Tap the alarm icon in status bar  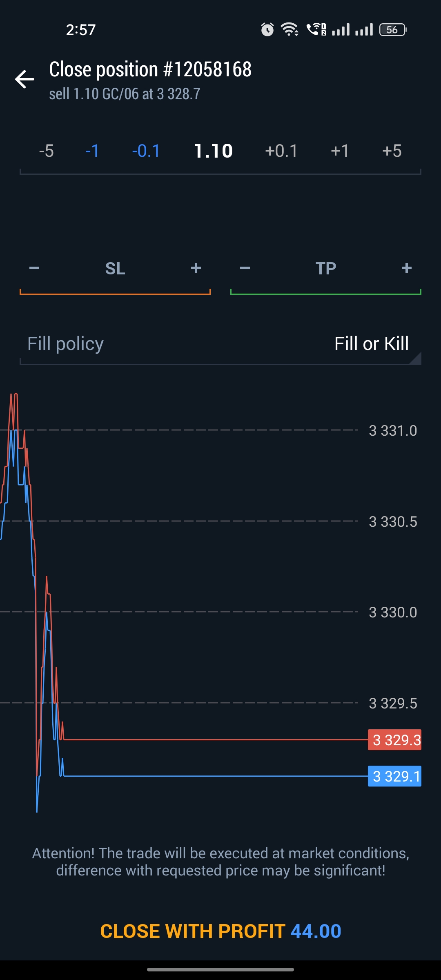(267, 29)
